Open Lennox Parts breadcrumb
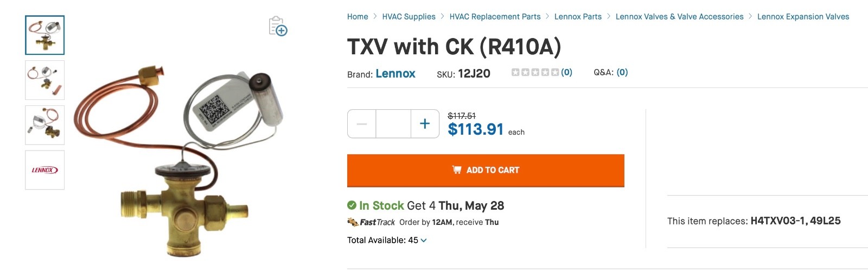Image resolution: width=868 pixels, height=270 pixels. 578,17
